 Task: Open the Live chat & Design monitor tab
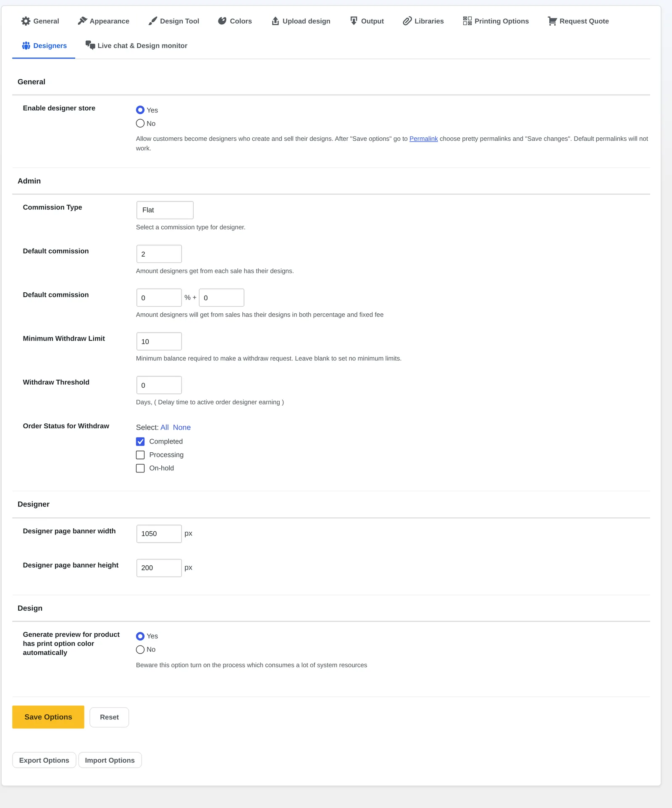(136, 45)
